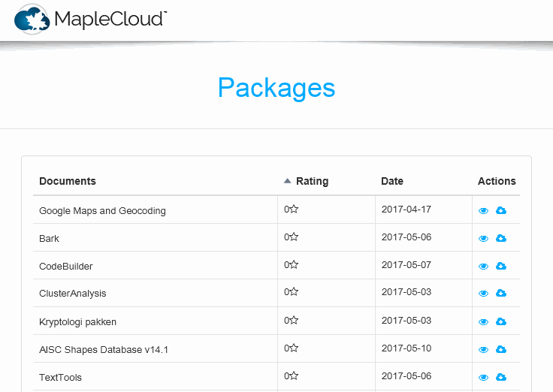Download AISC Shapes Database v14.1
Viewport: 553px width, 392px height.
501,349
